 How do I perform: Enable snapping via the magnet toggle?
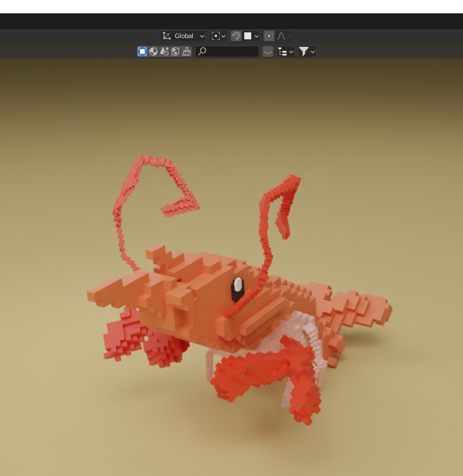coord(236,36)
